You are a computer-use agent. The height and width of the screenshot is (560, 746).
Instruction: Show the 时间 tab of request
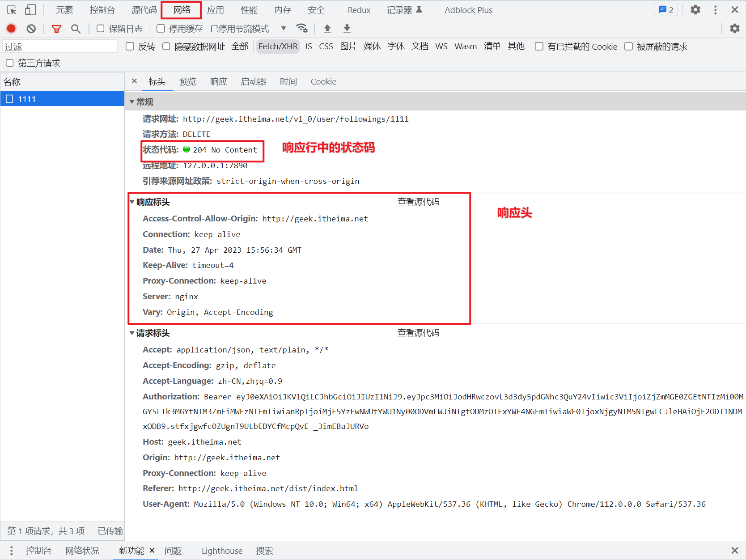tap(288, 81)
